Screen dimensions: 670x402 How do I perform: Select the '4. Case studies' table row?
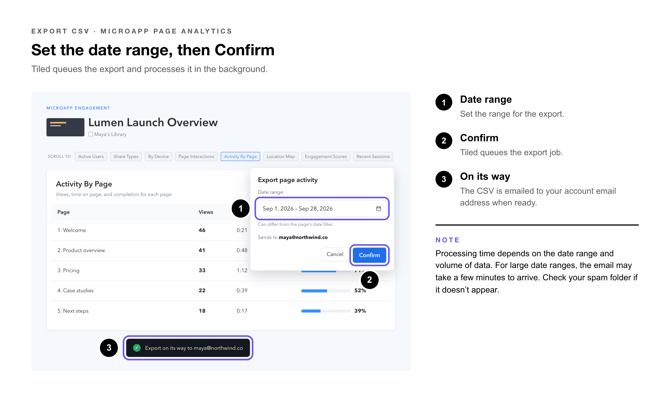[220, 290]
